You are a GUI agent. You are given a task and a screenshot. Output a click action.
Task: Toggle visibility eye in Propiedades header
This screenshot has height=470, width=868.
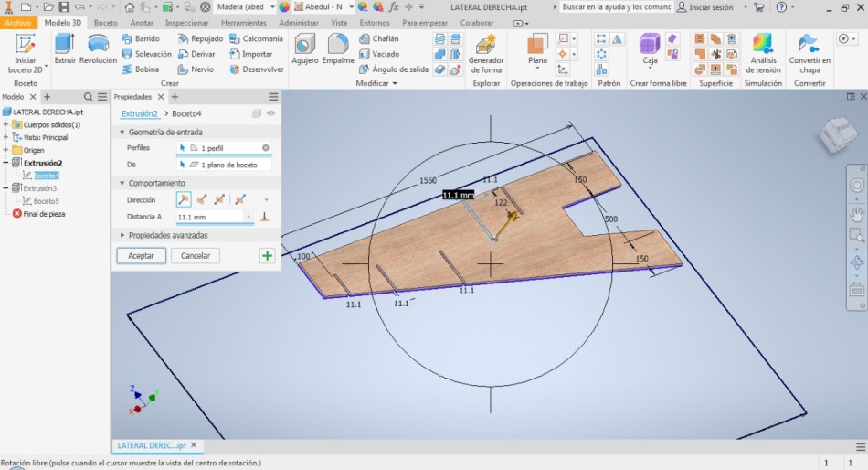(270, 113)
